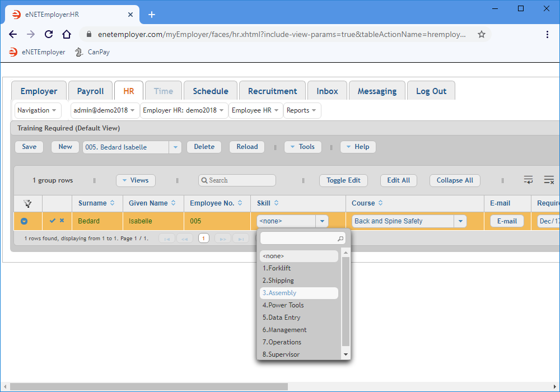Click the table filter funnel icon
Viewport: 560px width, 392px height.
coord(27,203)
